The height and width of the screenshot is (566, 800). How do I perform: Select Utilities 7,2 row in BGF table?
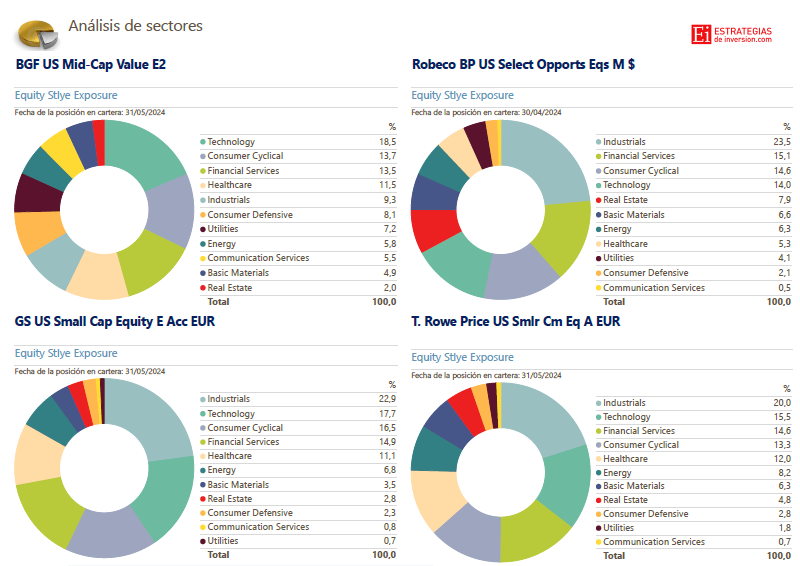298,229
